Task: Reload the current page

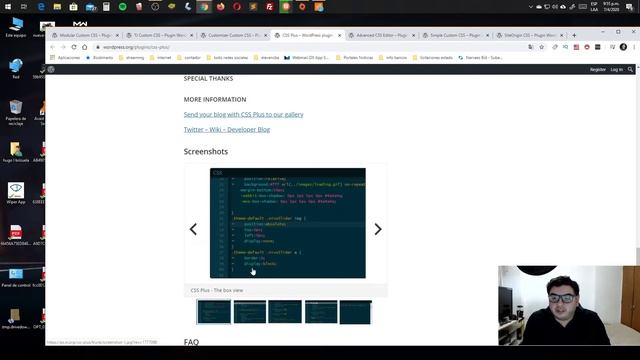Action: click(x=74, y=47)
